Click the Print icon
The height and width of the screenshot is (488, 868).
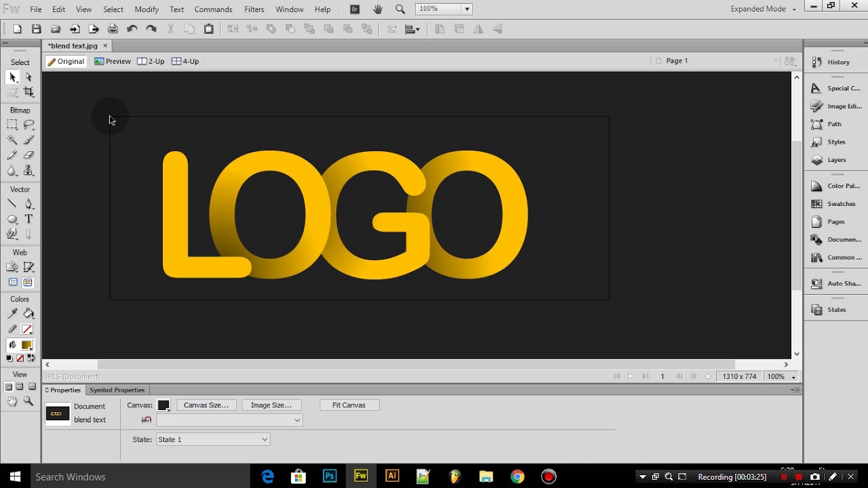[x=113, y=29]
